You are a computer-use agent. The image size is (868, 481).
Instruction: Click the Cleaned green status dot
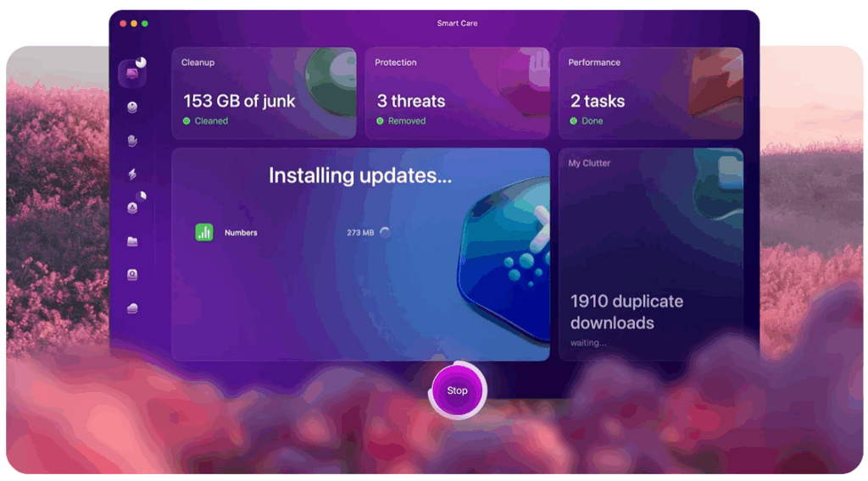[186, 121]
